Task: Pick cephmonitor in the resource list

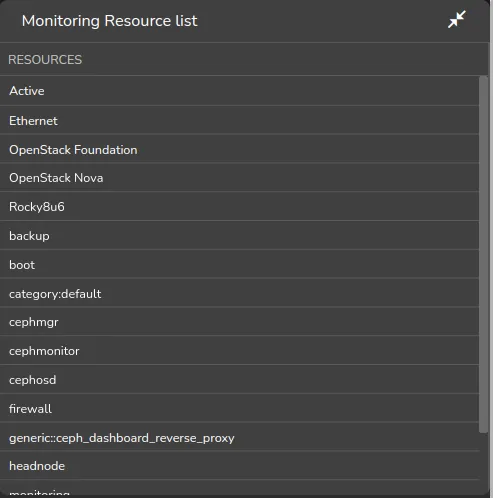Action: (239, 350)
